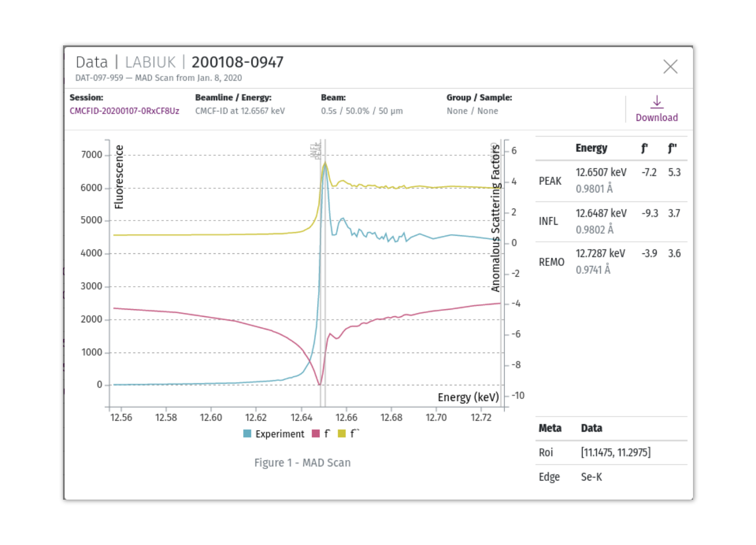Click wavelength value 0.9741 Å
Image resolution: width=756 pixels, height=545 pixels.
593,270
